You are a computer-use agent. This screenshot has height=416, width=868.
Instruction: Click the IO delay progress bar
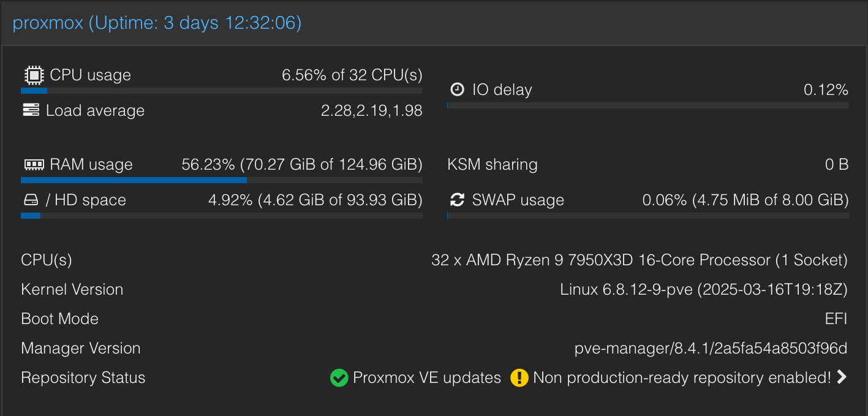[648, 105]
